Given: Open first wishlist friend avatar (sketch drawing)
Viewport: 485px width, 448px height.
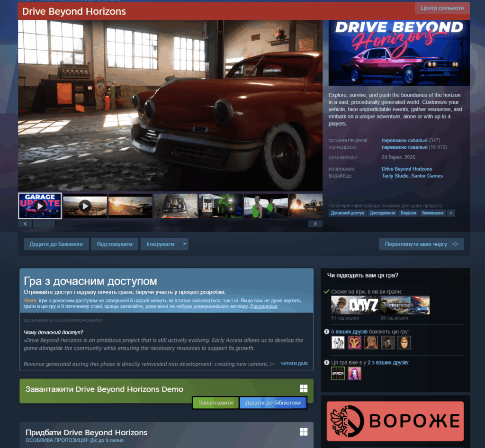Looking at the screenshot, I should point(338,342).
